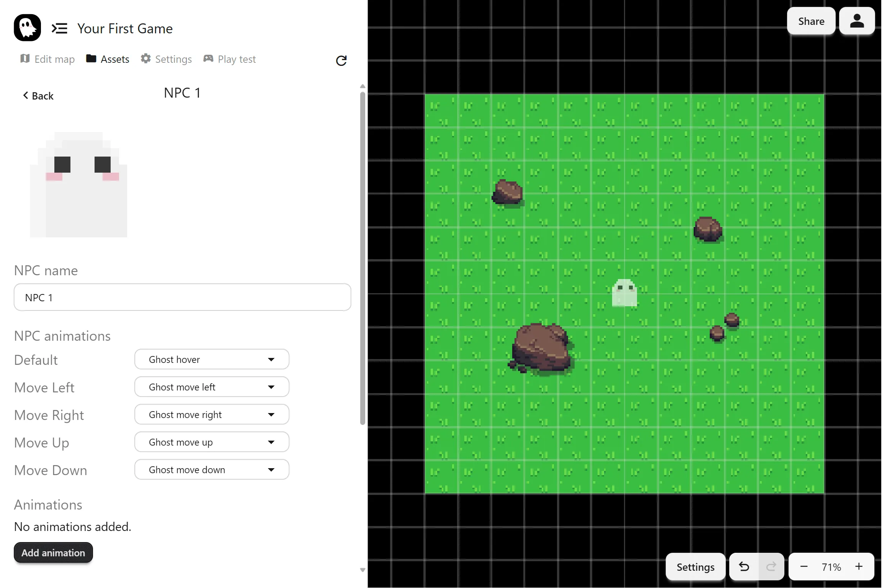Click the ghost app logo
The height and width of the screenshot is (588, 882).
(x=27, y=28)
